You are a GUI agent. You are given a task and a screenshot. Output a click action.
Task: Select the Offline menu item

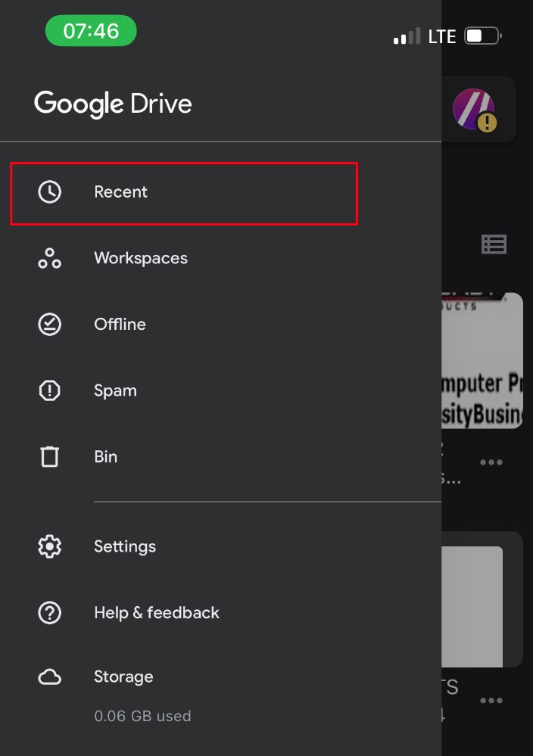pos(220,325)
